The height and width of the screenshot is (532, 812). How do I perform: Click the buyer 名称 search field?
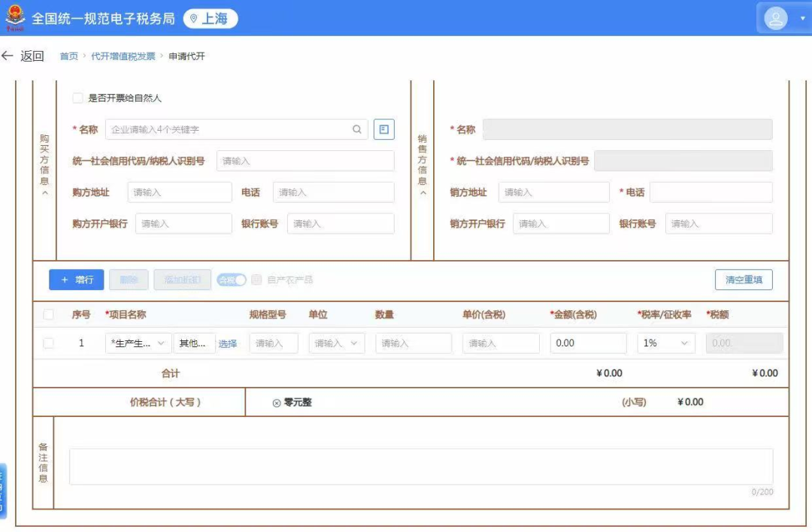(237, 129)
